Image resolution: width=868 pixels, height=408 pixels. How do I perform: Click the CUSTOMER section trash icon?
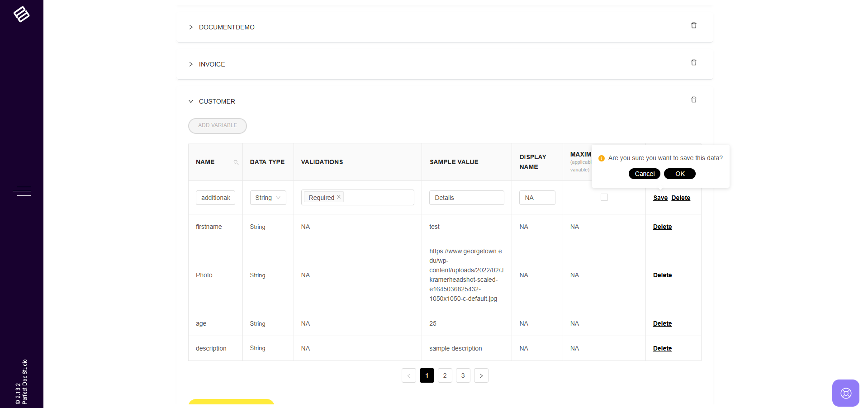(x=693, y=100)
